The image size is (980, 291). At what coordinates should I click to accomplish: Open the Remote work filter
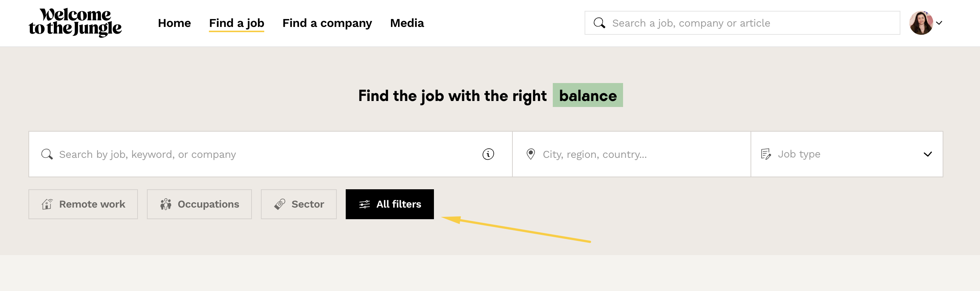tap(83, 204)
